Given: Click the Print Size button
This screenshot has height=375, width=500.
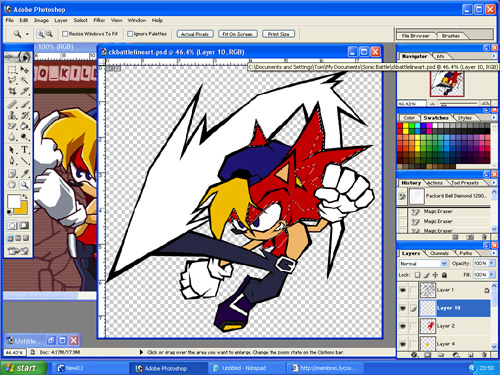Looking at the screenshot, I should pos(278,34).
